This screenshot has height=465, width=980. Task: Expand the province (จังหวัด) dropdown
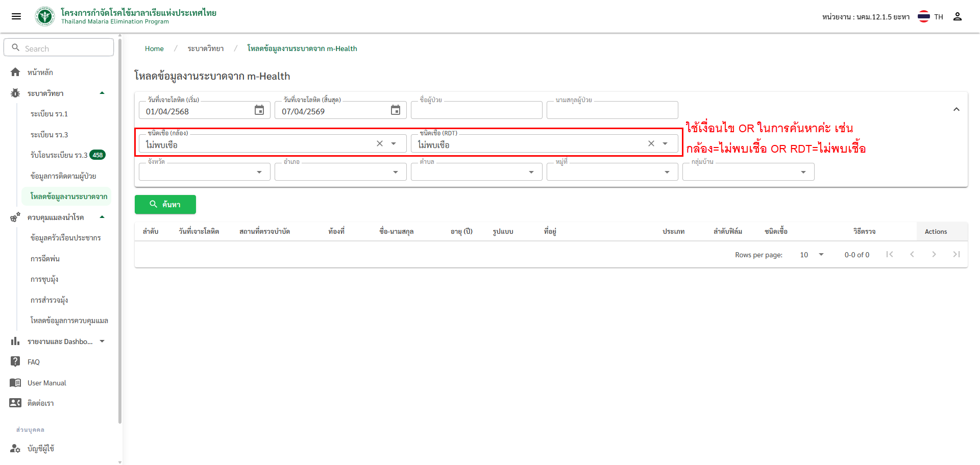pyautogui.click(x=259, y=172)
